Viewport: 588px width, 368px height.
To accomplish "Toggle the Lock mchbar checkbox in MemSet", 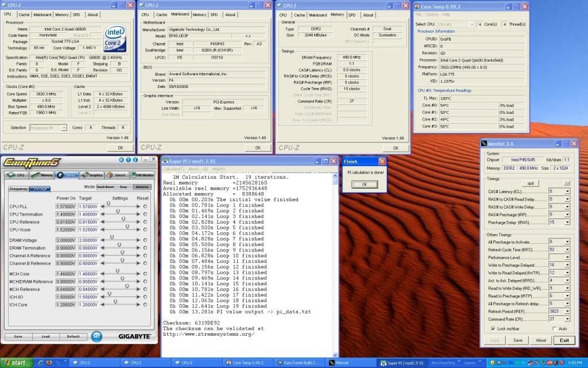I will (493, 328).
